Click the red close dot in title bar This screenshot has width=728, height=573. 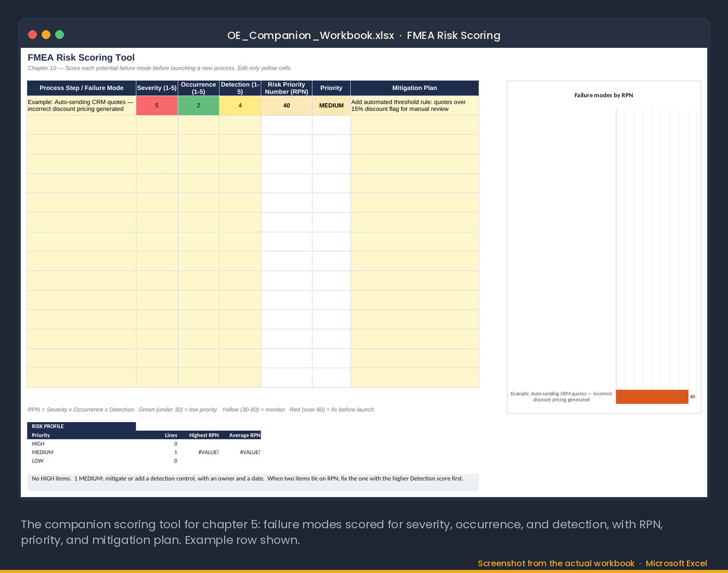coord(32,35)
